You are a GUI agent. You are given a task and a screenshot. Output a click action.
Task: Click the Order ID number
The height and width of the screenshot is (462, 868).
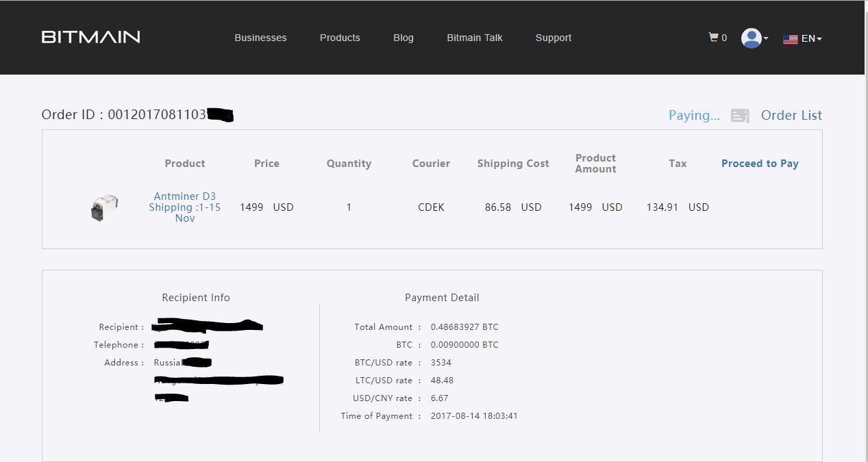pyautogui.click(x=157, y=115)
